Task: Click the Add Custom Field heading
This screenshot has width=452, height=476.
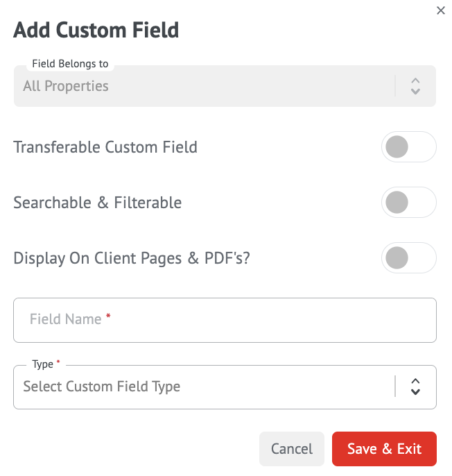Action: [96, 31]
